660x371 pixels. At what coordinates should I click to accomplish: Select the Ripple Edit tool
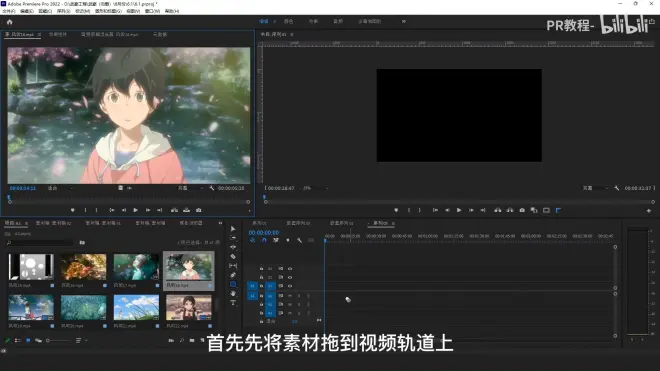pyautogui.click(x=233, y=247)
